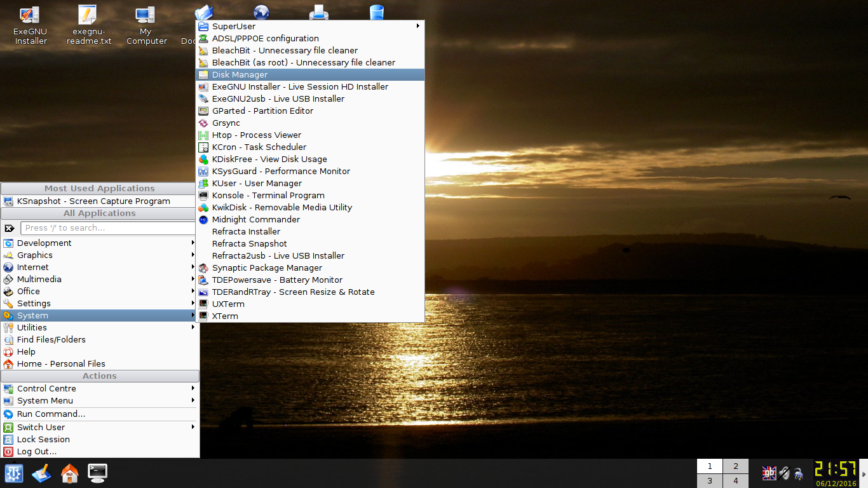
Task: Expand the Development category
Action: pos(44,243)
